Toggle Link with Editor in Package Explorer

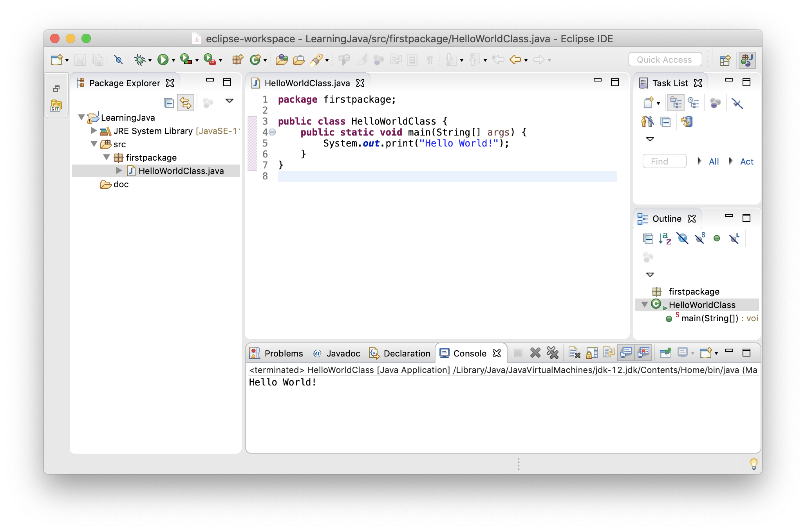point(186,103)
